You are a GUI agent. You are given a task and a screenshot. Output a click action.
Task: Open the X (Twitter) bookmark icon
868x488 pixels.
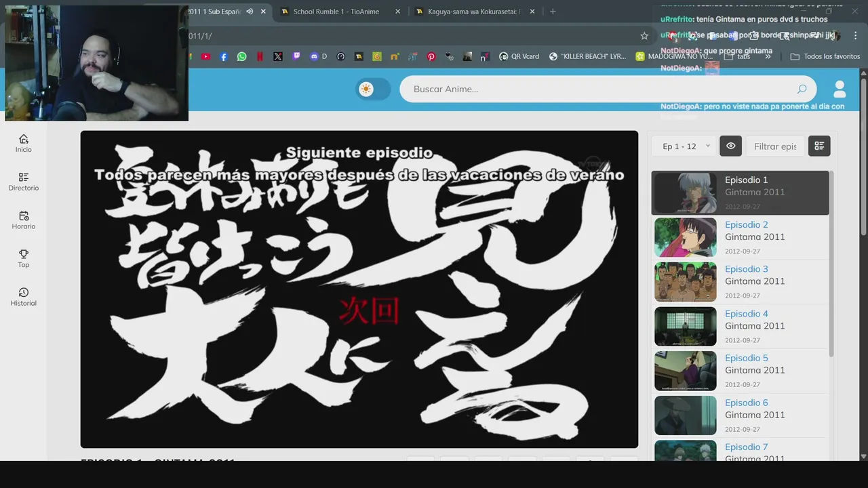[x=278, y=56]
